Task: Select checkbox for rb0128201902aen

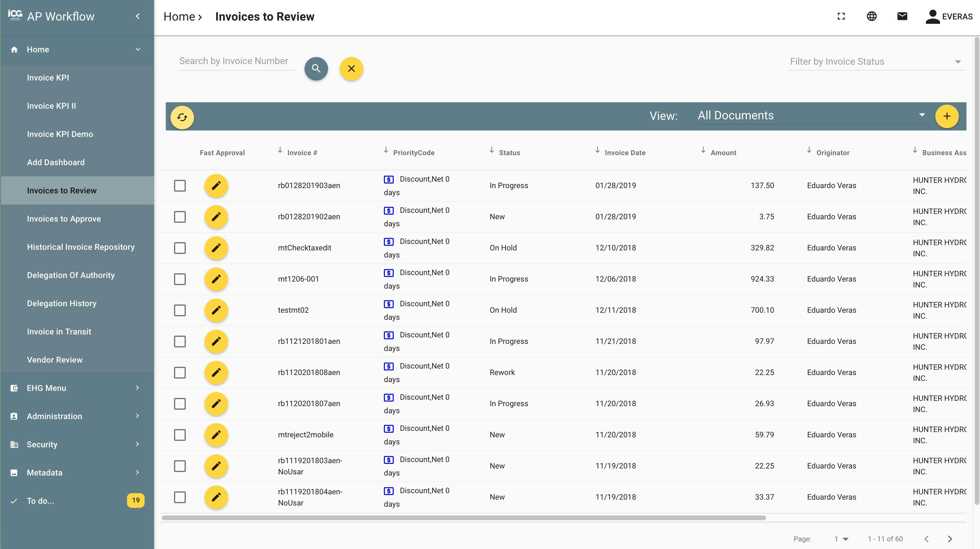Action: click(x=180, y=217)
